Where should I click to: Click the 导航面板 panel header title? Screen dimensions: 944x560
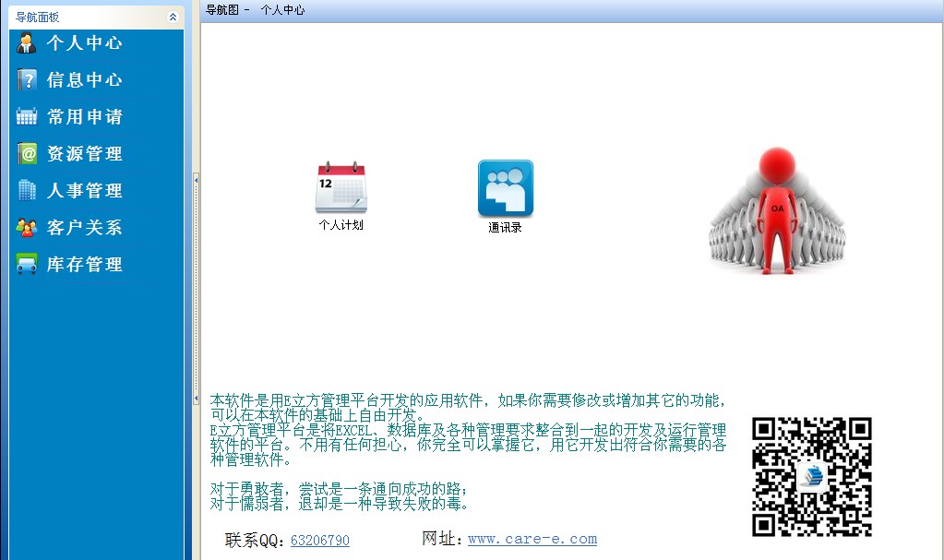(37, 17)
